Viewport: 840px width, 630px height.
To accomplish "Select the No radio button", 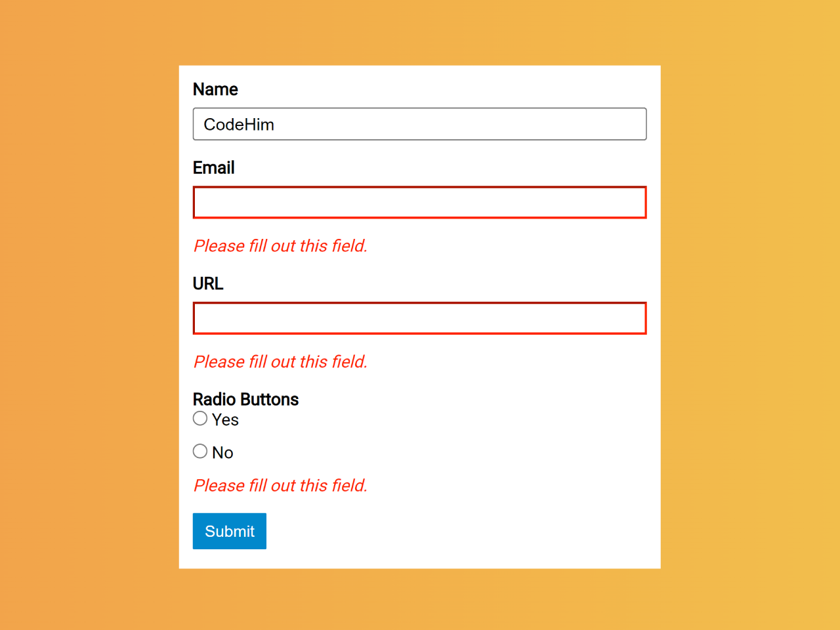I will click(x=200, y=451).
